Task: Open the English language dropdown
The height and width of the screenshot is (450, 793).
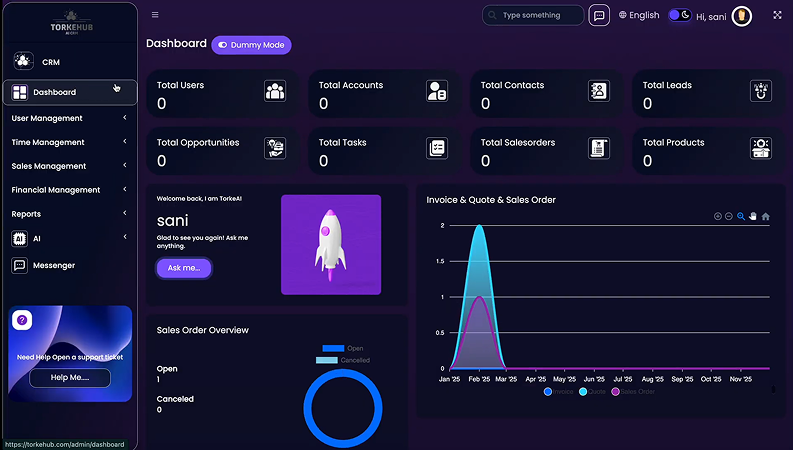Action: 639,15
